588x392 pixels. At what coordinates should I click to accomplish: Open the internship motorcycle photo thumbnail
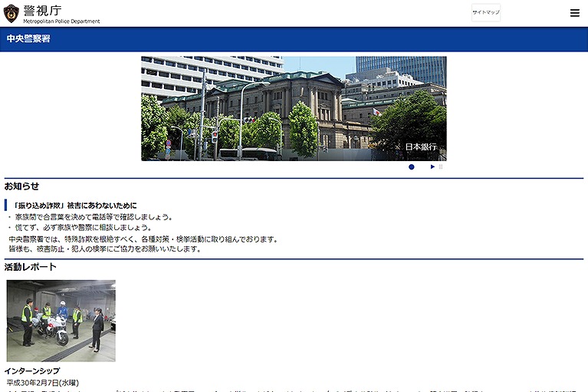[x=61, y=321]
